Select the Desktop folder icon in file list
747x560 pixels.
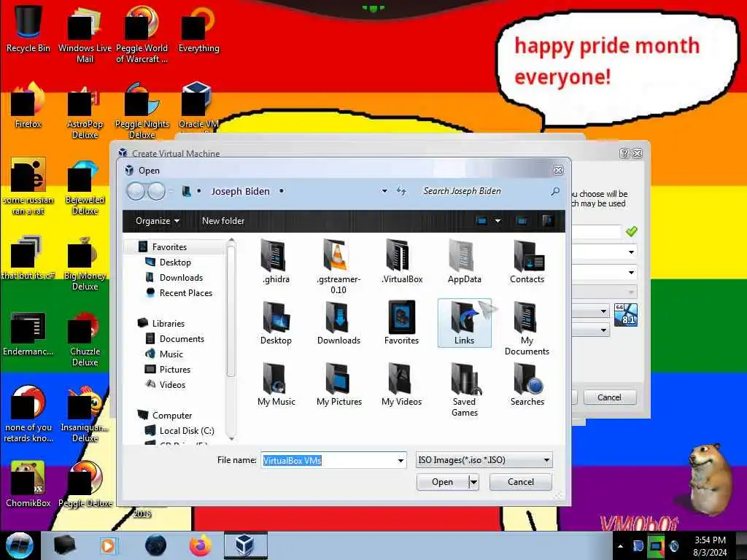tap(275, 323)
